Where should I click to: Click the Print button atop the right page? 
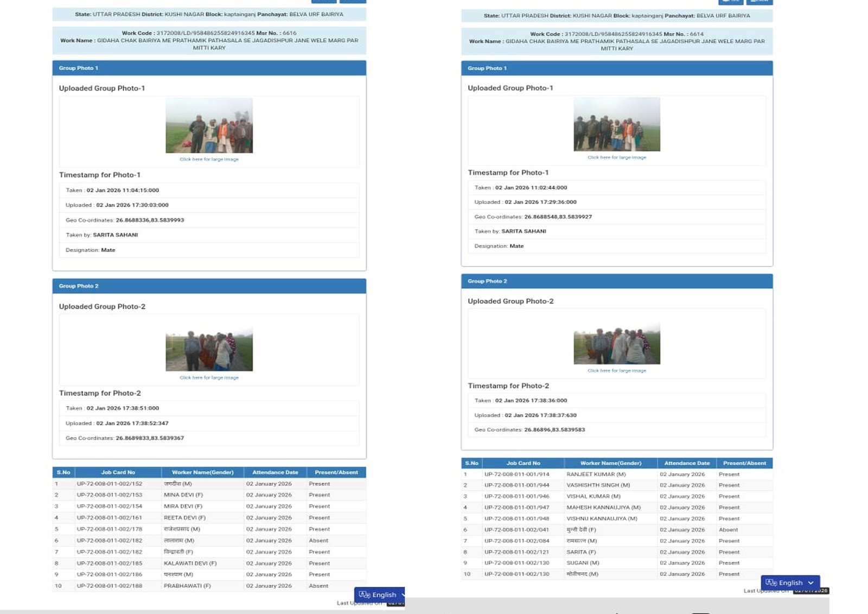click(730, 2)
